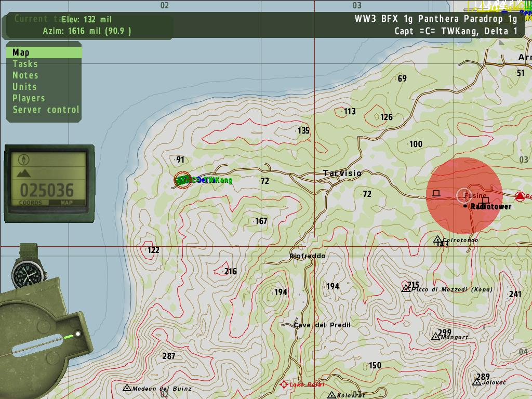Click the white circle marker at Fusine
Image resolution: width=532 pixels, height=399 pixels.
click(x=464, y=195)
